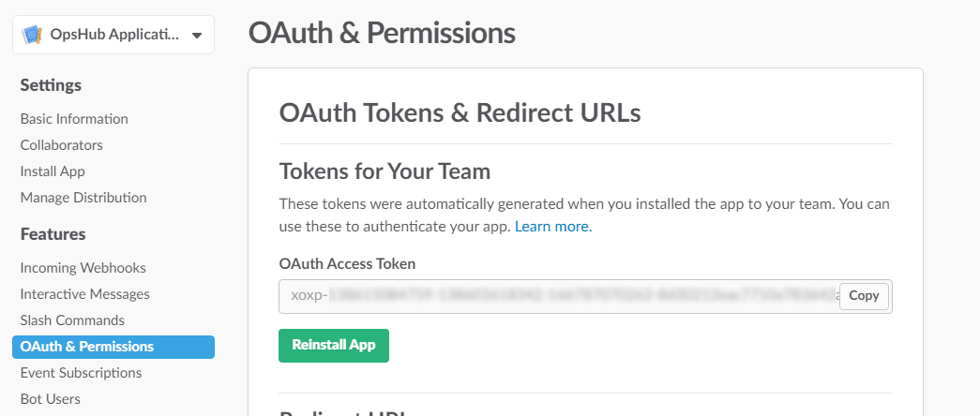Navigate to Manage Distribution

(83, 198)
